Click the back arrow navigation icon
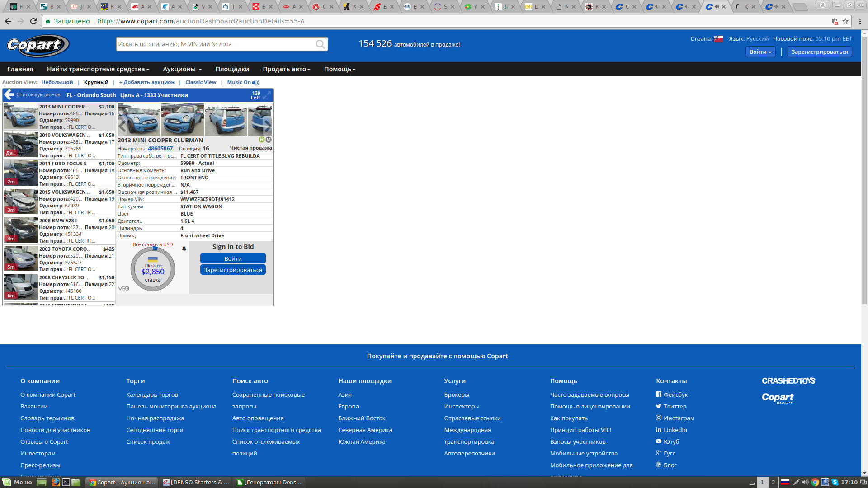 click(x=8, y=21)
